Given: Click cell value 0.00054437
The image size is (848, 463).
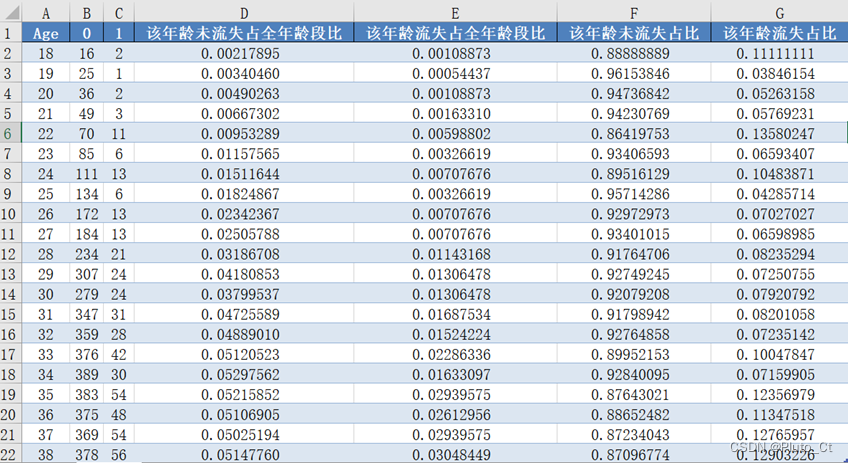Looking at the screenshot, I should point(455,74).
